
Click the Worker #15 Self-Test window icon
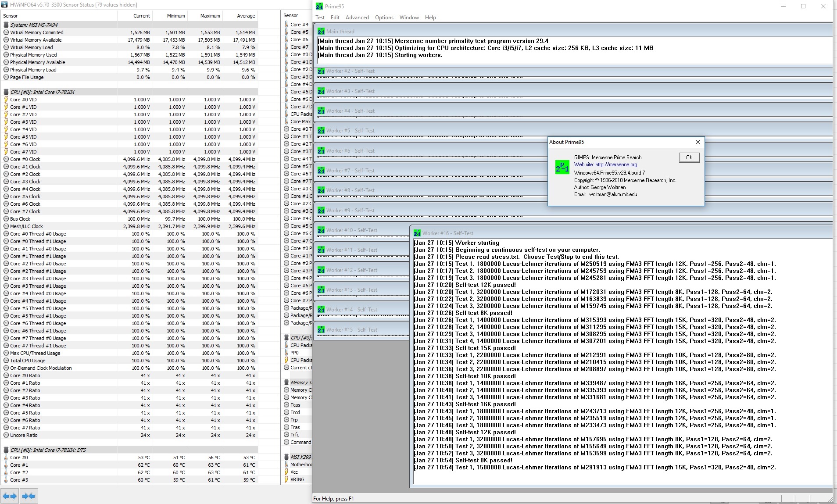[x=321, y=330]
